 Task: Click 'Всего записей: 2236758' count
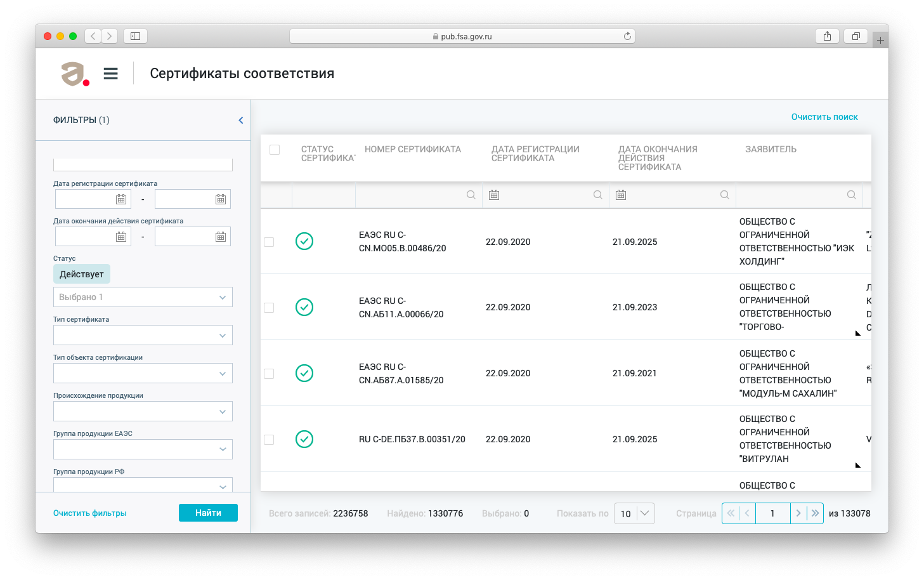(318, 513)
